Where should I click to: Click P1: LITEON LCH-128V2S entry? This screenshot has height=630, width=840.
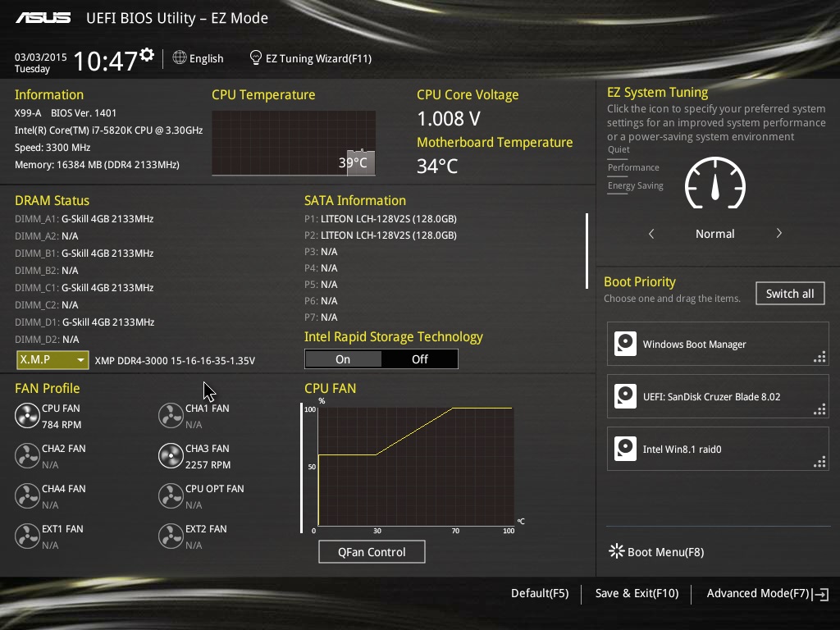tap(381, 219)
